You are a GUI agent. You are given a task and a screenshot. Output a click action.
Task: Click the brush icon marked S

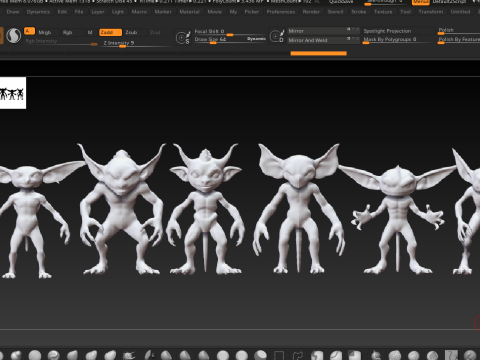(183, 37)
